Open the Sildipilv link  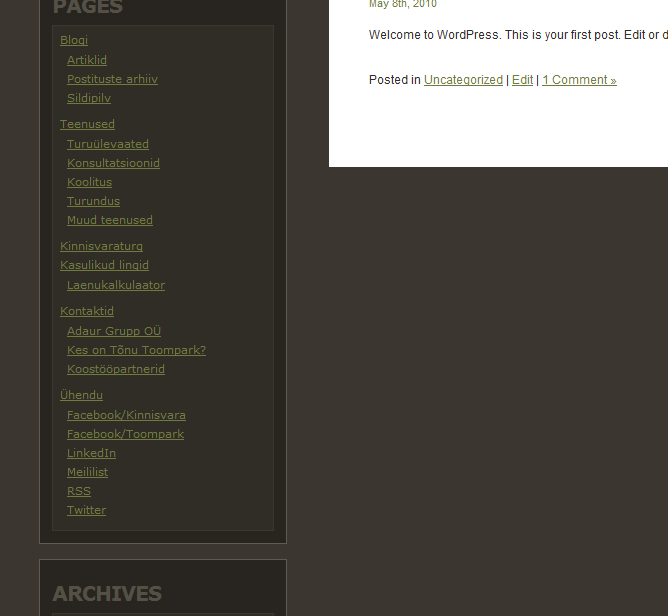tap(89, 98)
